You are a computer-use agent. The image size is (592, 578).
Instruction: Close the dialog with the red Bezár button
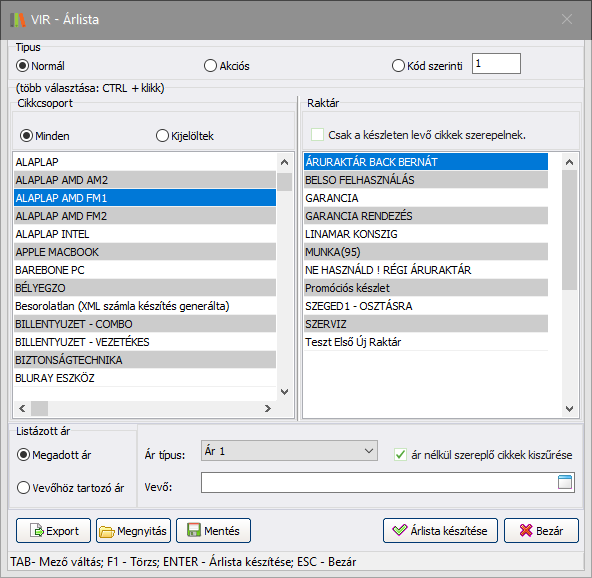tap(541, 530)
